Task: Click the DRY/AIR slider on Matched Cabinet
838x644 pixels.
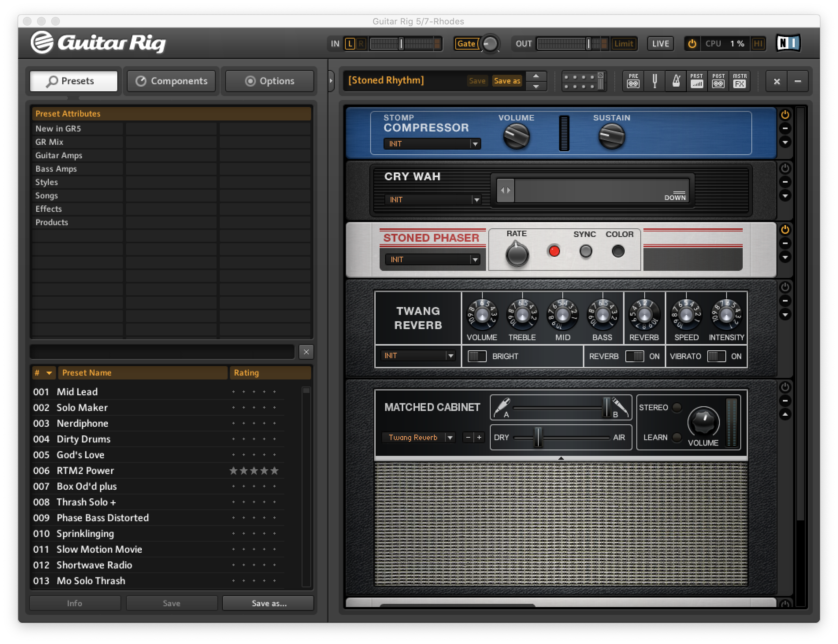Action: [x=538, y=437]
